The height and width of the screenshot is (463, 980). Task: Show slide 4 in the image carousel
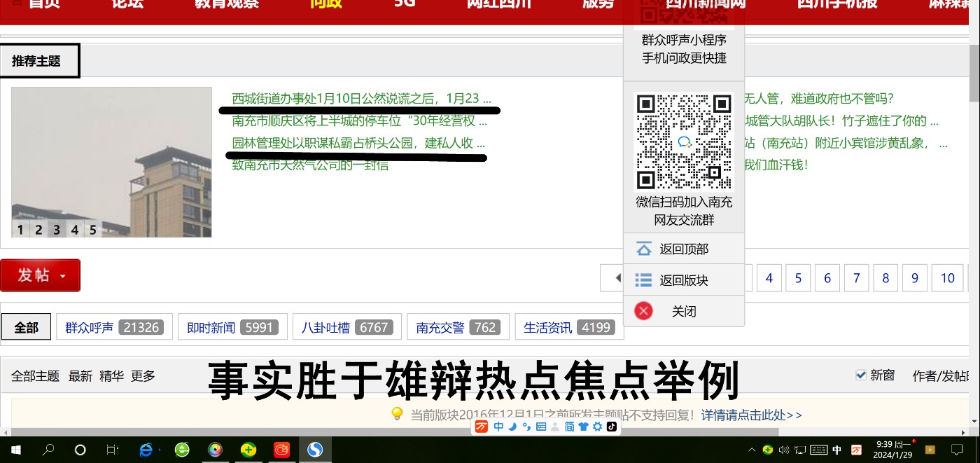coord(74,230)
